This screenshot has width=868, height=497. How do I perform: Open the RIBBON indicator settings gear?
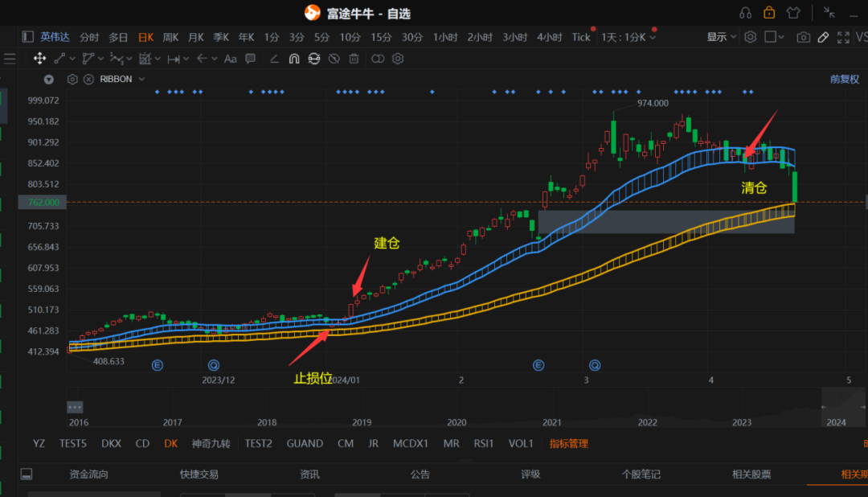point(72,80)
